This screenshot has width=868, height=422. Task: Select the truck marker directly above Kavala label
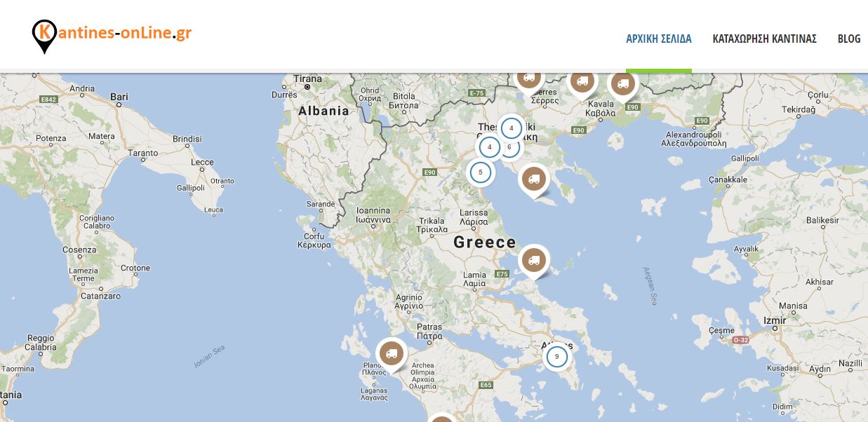pyautogui.click(x=581, y=82)
